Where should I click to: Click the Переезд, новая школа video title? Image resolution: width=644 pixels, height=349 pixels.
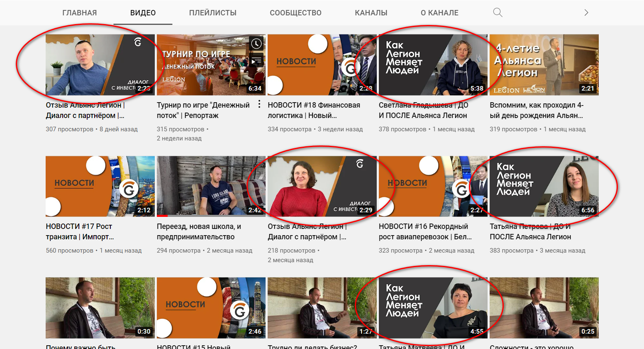point(199,231)
